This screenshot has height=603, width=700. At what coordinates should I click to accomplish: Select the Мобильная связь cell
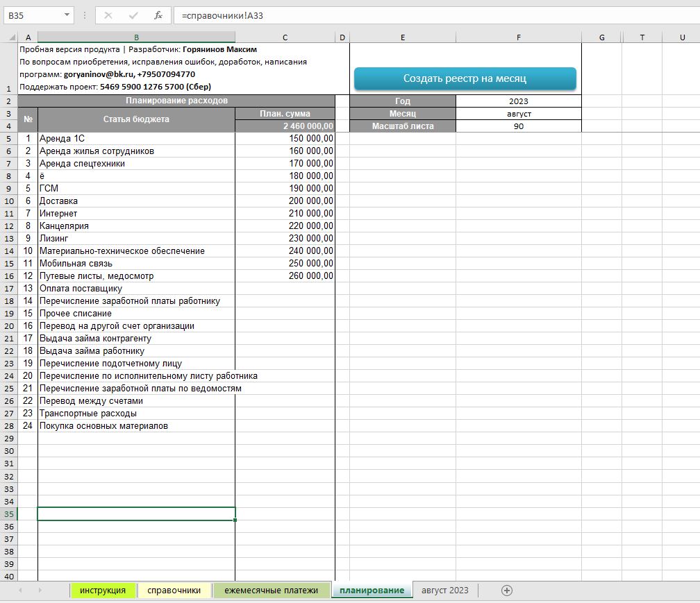(x=137, y=264)
